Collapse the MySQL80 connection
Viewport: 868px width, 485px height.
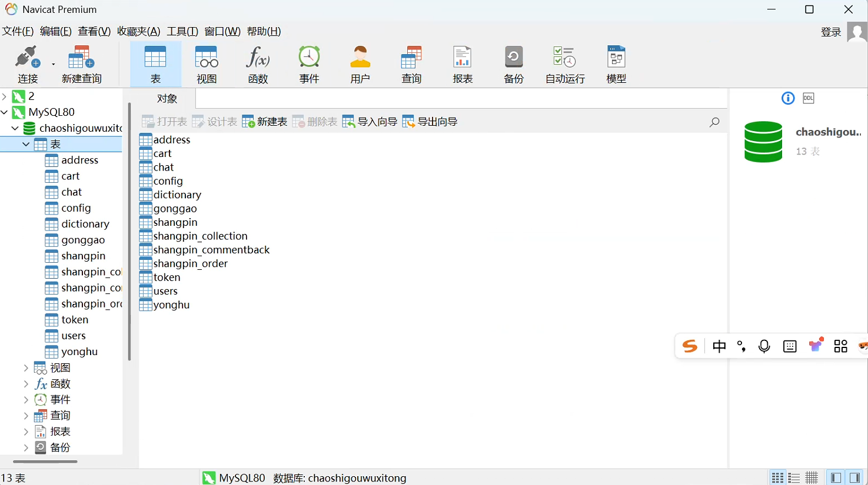(x=5, y=112)
